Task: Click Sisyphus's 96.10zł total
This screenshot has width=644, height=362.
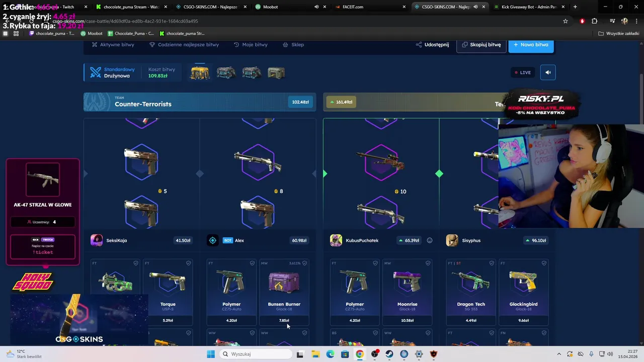Action: tap(535, 240)
